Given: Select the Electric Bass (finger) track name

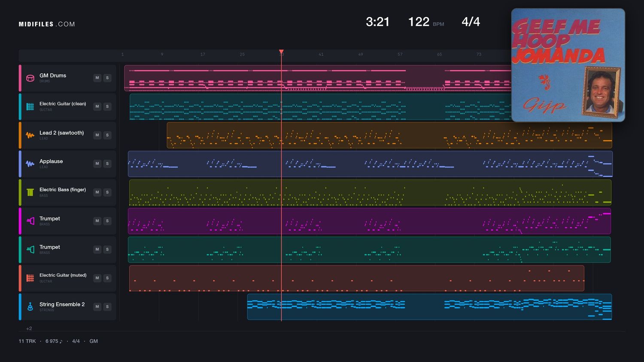Looking at the screenshot, I should [63, 190].
